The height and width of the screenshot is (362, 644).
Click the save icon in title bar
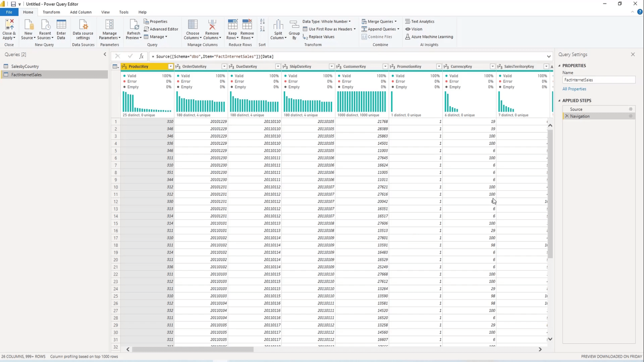[x=13, y=4]
